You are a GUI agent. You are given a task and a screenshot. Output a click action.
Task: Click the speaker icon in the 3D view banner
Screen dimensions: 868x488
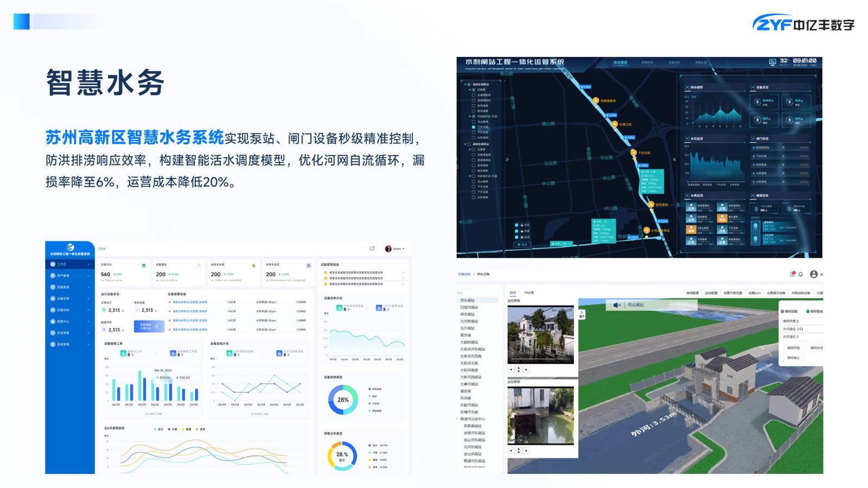click(617, 305)
